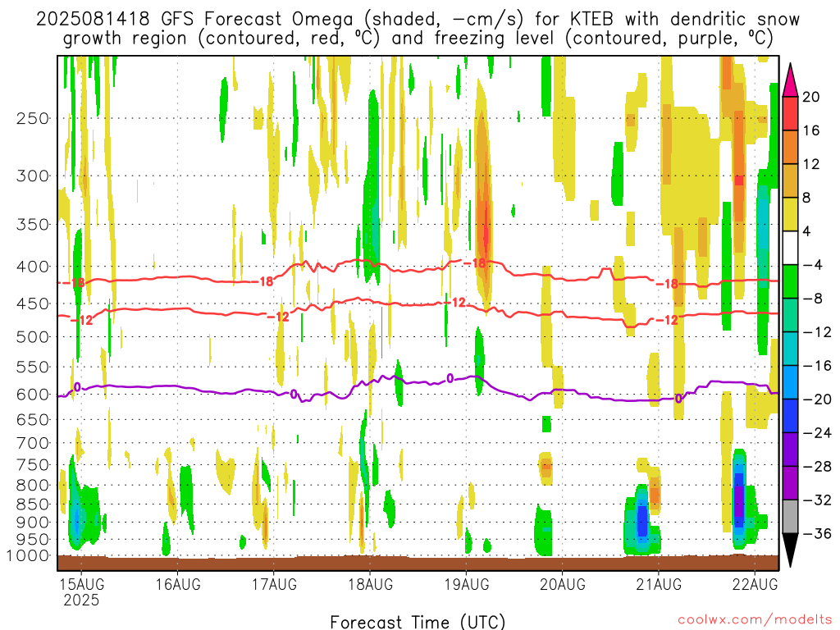840x630 pixels.
Task: Click the 700 pressure level label
Action: pyautogui.click(x=33, y=443)
